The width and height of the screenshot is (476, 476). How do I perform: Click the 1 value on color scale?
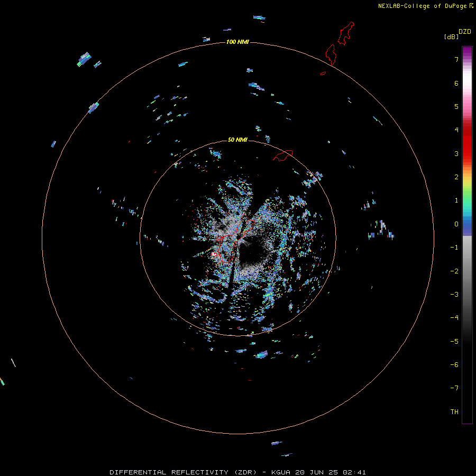click(x=456, y=200)
